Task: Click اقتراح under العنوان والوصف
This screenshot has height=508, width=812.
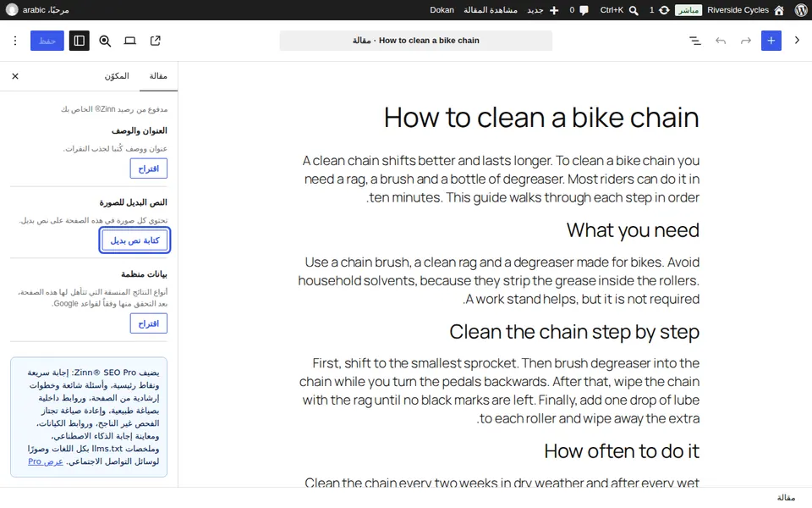Action: point(149,168)
